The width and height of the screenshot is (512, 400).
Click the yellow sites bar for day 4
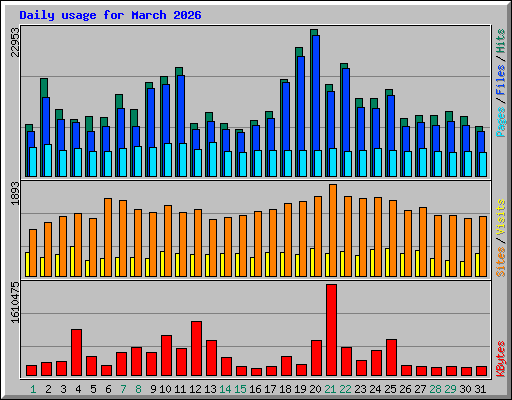tap(72, 261)
